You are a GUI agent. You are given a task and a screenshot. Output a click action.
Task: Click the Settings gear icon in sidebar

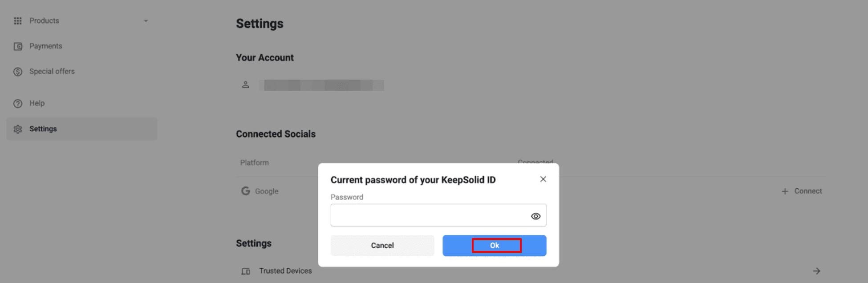(18, 129)
